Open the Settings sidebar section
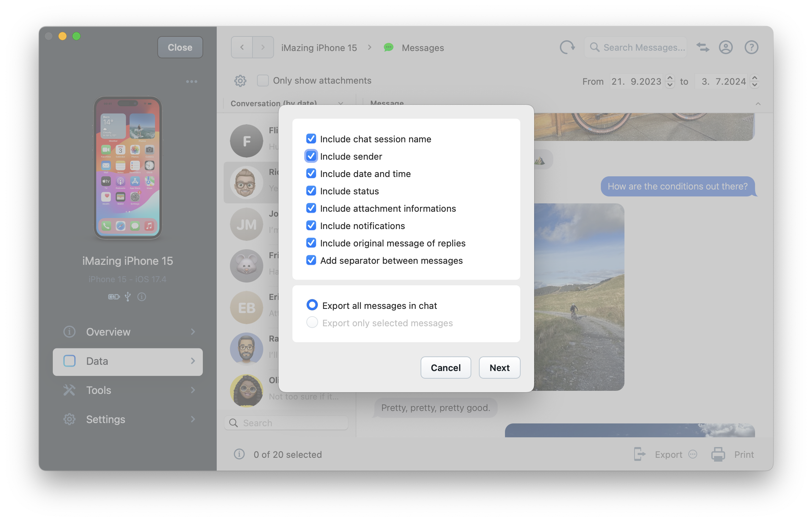Image resolution: width=812 pixels, height=522 pixels. click(128, 419)
